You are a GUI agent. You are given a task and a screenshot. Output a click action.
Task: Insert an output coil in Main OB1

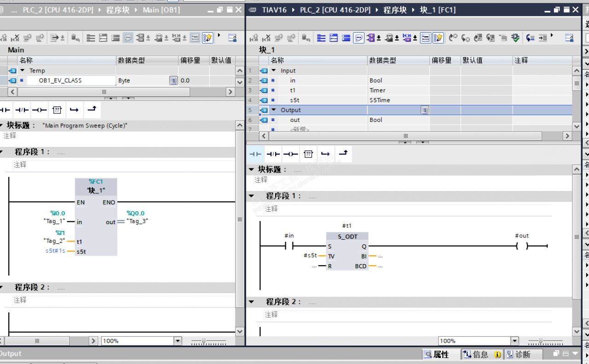(x=39, y=110)
